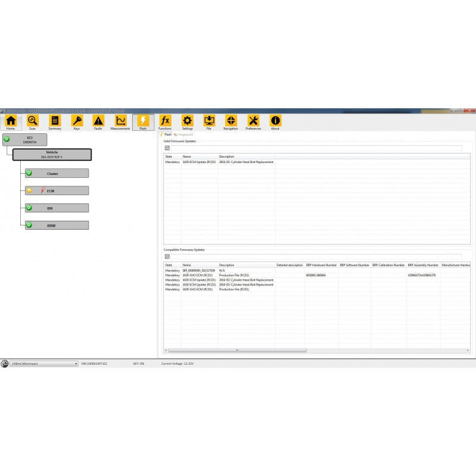Open the USBtoCANcompact device dropdown
Viewport: 476px width, 476px height.
76,363
